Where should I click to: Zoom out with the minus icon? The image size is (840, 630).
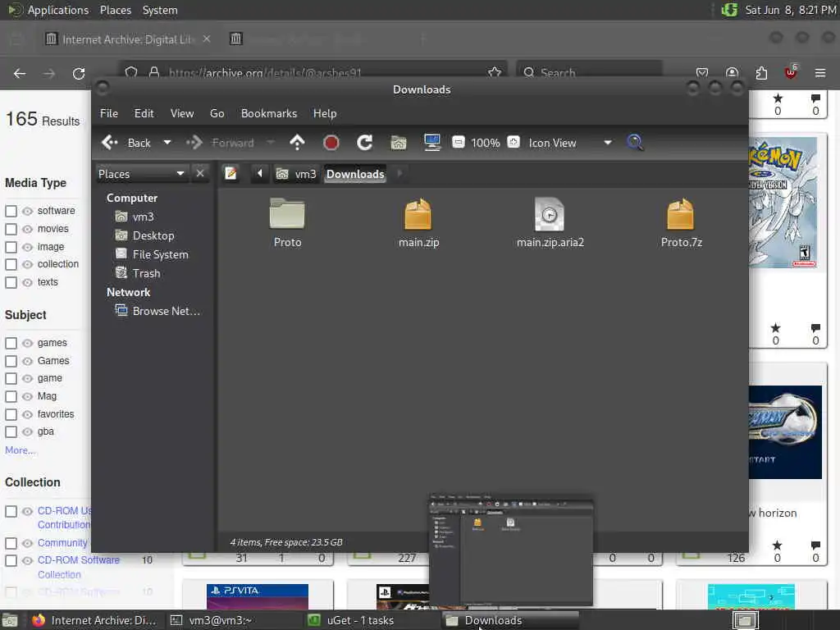458,142
